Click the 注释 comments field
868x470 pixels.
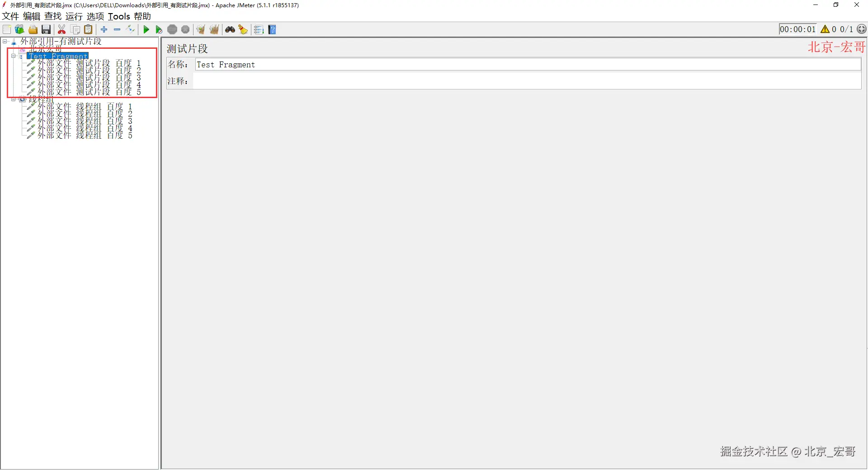(x=528, y=81)
